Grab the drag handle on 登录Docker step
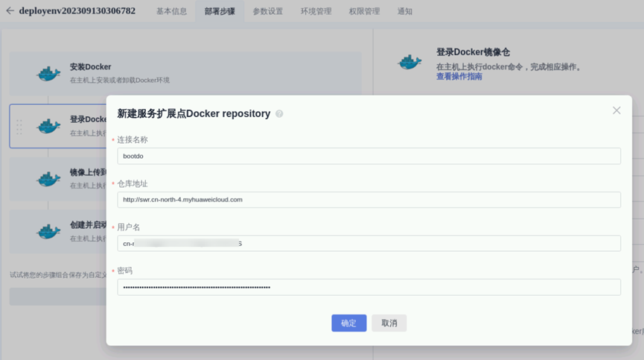 [x=19, y=127]
